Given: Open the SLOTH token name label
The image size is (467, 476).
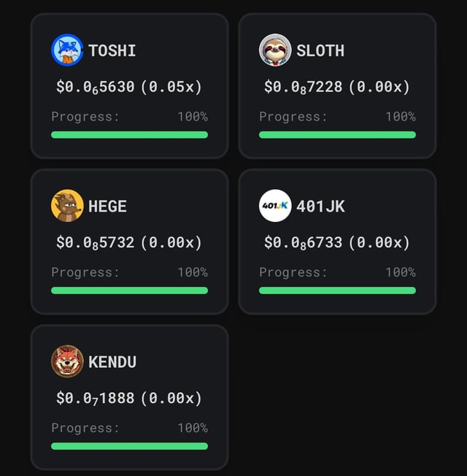Looking at the screenshot, I should [x=320, y=50].
